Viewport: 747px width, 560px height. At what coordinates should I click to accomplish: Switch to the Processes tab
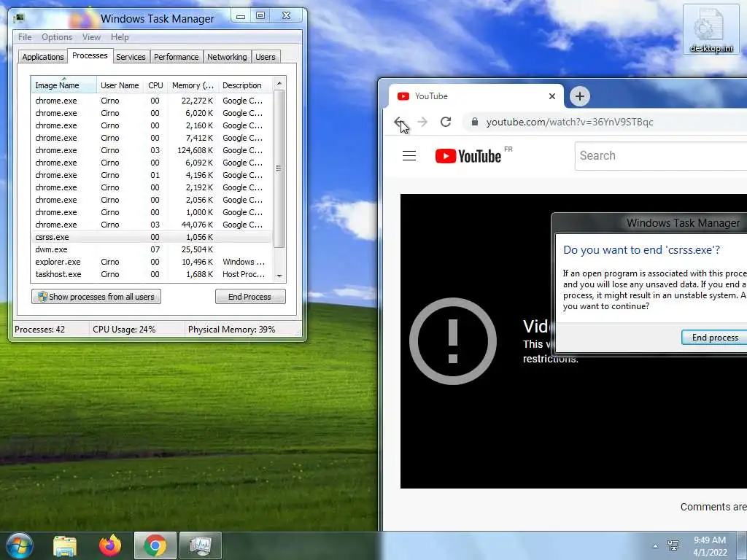[90, 55]
